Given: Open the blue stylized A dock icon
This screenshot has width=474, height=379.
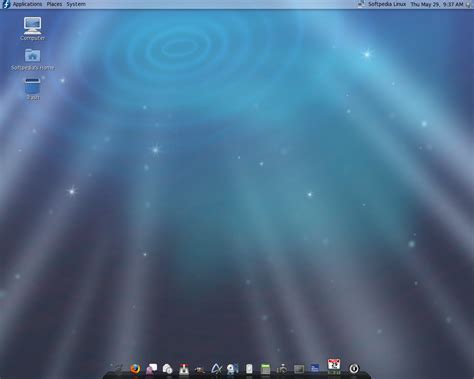Looking at the screenshot, I should click(217, 369).
